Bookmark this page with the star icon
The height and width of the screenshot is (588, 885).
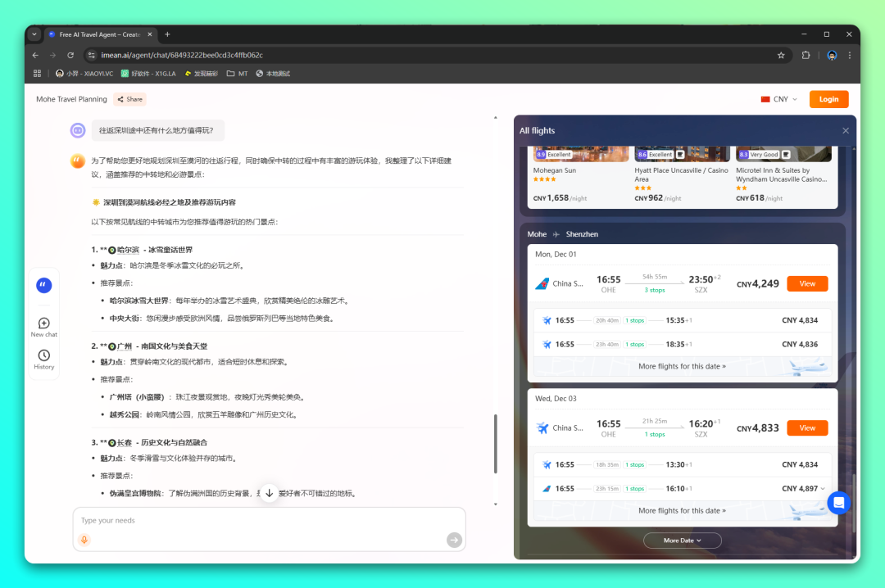(781, 55)
